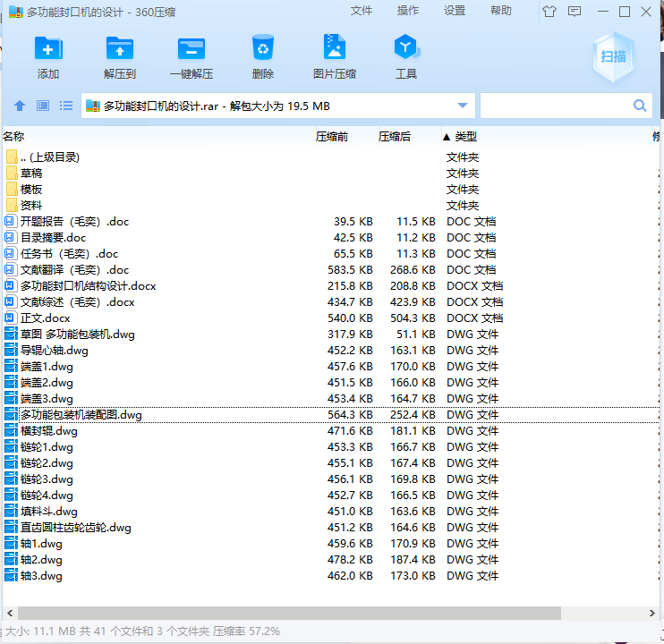
Task: Select file 链轮2.dwg
Action: point(331,463)
